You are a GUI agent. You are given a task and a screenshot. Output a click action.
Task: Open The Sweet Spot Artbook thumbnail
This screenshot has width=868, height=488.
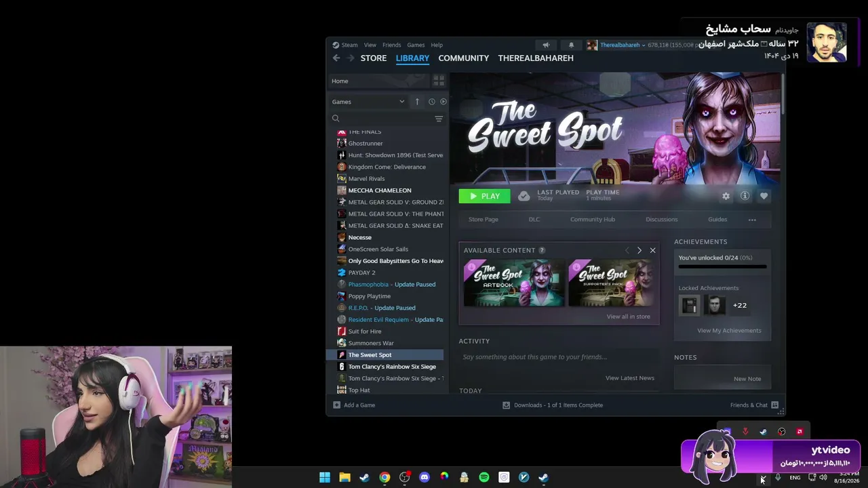click(514, 283)
